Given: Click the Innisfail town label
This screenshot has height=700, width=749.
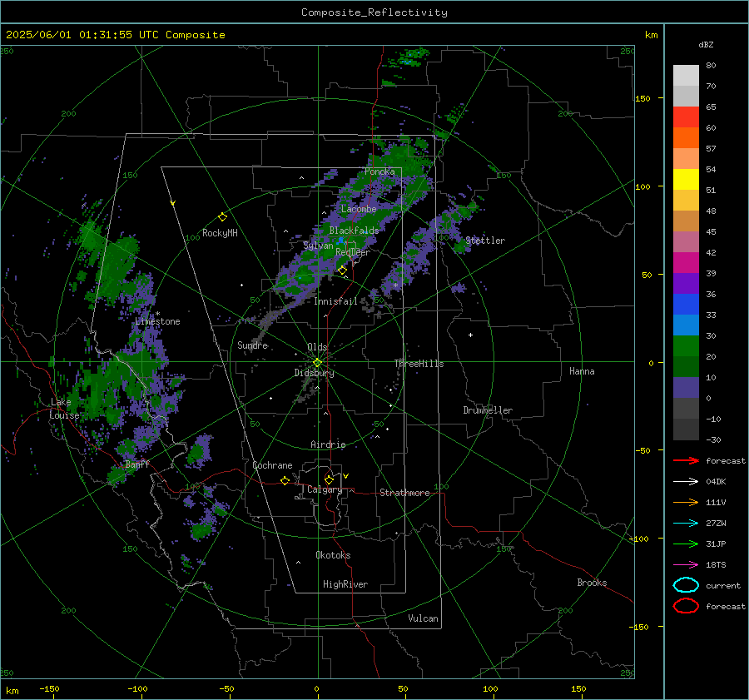Looking at the screenshot, I should pyautogui.click(x=336, y=301).
